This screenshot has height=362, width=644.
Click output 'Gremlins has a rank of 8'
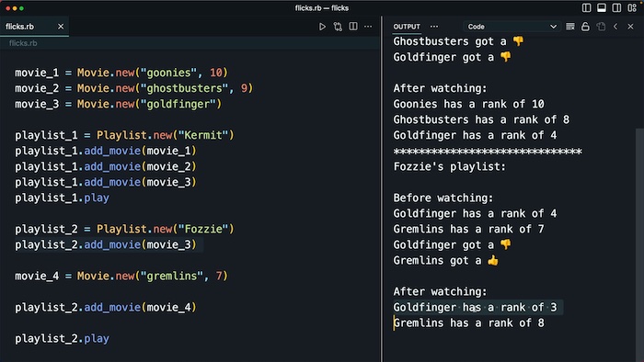point(468,322)
